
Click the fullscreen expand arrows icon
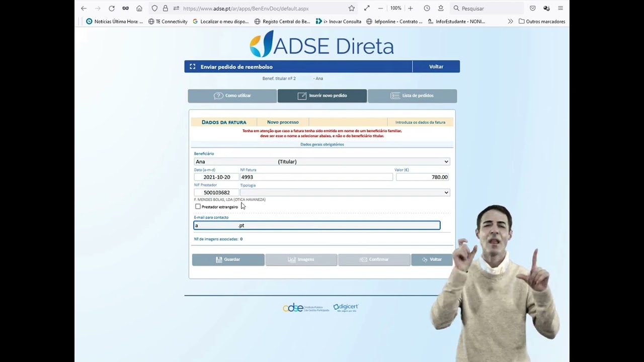[367, 9]
